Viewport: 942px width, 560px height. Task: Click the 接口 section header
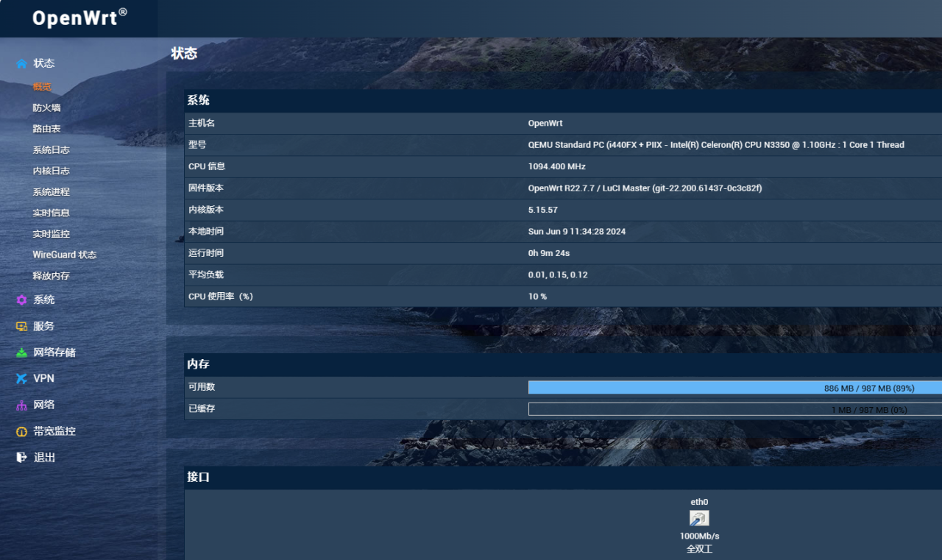click(563, 477)
